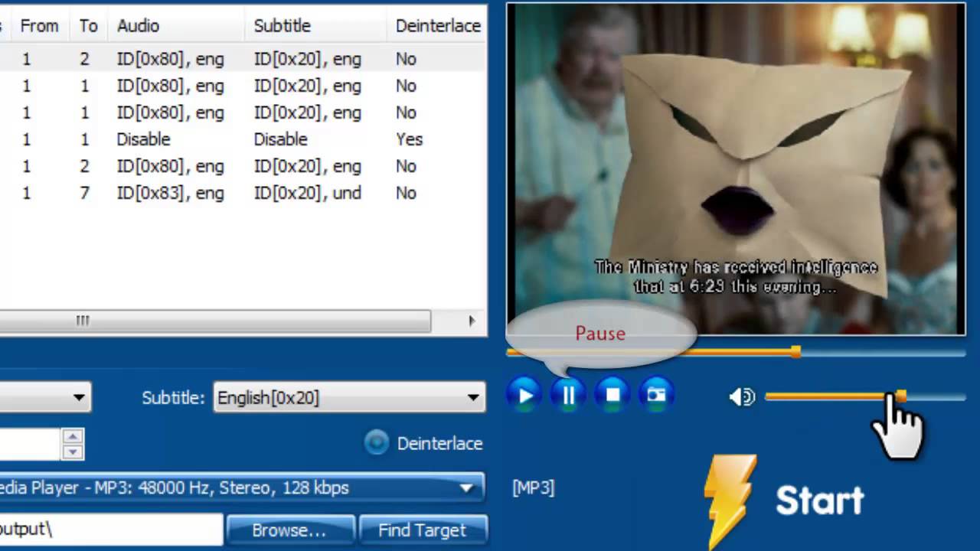
Task: Stop the preview playback
Action: pos(612,395)
